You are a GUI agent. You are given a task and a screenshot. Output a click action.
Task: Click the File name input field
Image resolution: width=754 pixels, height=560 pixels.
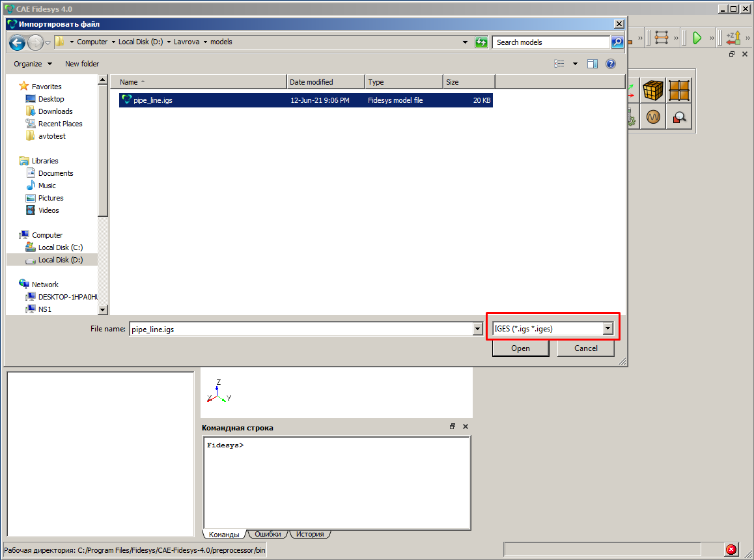[x=301, y=329]
